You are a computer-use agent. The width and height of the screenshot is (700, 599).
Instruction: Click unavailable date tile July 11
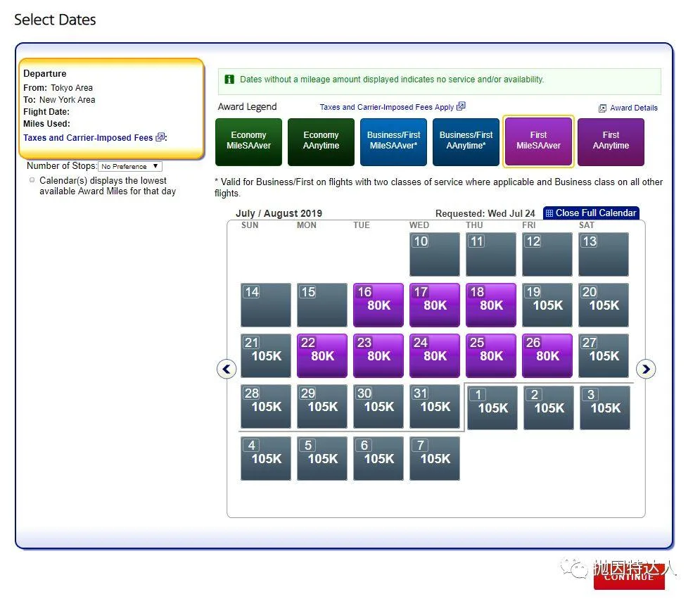pyautogui.click(x=490, y=254)
